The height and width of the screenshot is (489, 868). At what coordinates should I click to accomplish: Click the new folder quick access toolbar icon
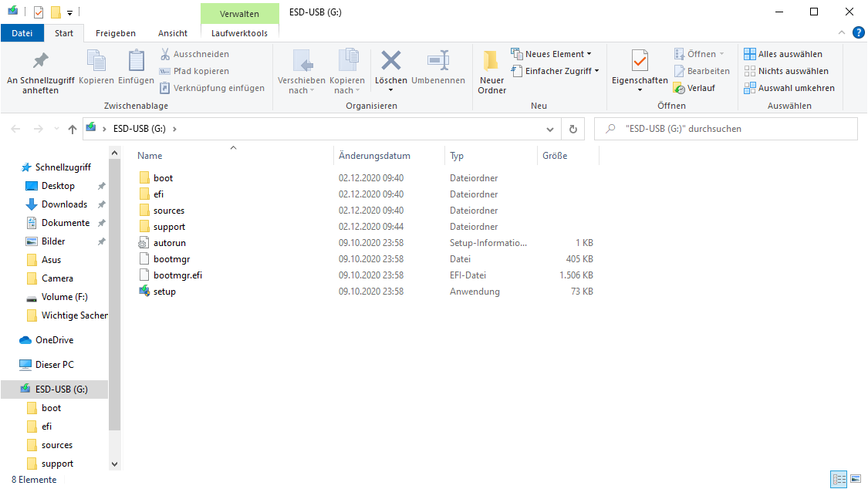point(56,12)
